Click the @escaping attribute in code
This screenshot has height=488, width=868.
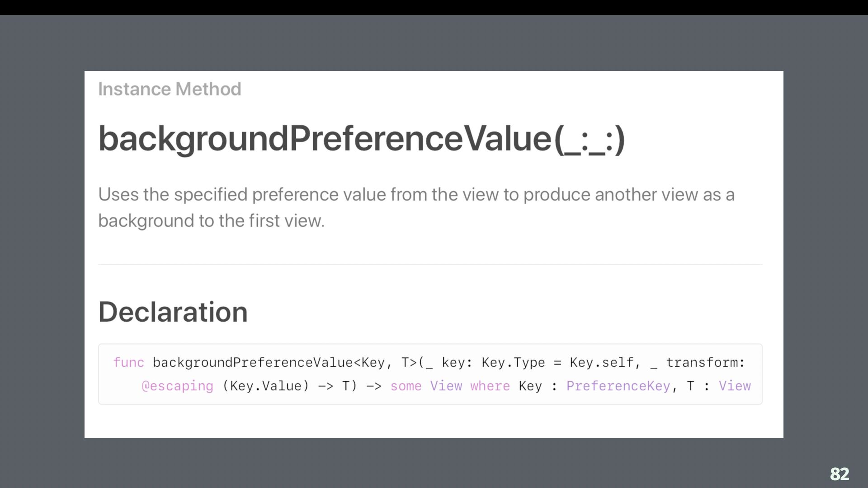click(x=177, y=386)
